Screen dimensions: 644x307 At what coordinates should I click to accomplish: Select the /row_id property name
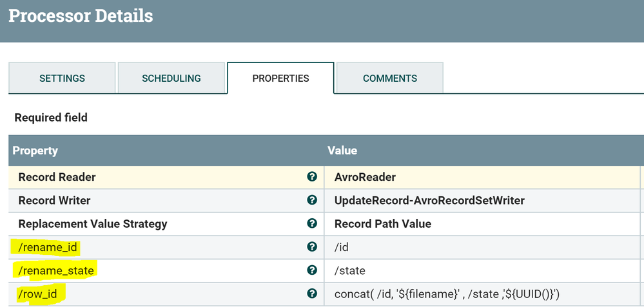[x=42, y=294]
